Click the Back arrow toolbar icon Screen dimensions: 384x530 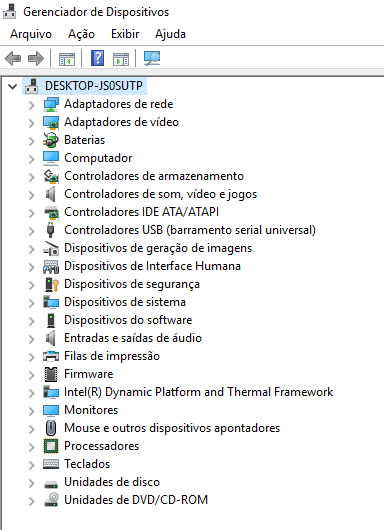[13, 58]
